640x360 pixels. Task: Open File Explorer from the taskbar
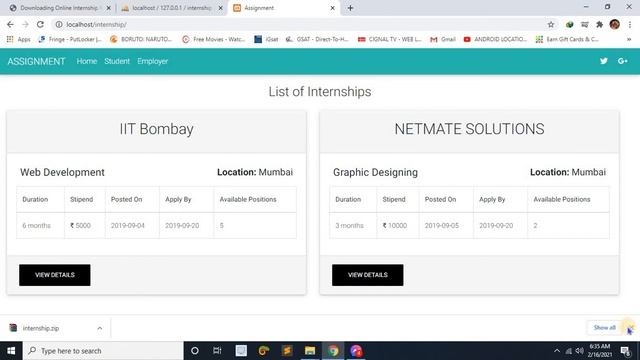point(310,351)
